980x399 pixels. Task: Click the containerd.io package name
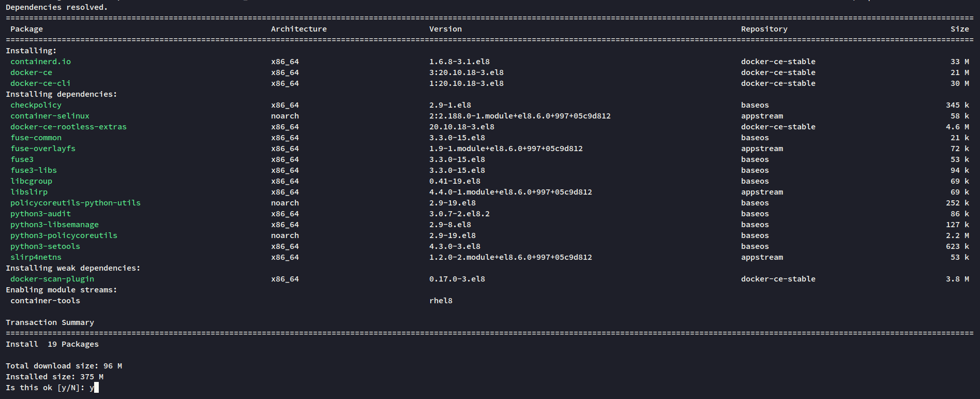click(x=41, y=62)
